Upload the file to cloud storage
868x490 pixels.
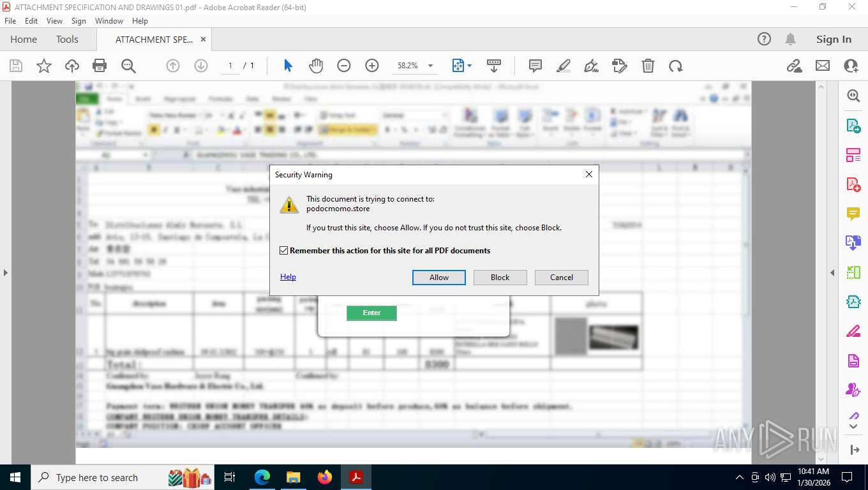click(72, 66)
